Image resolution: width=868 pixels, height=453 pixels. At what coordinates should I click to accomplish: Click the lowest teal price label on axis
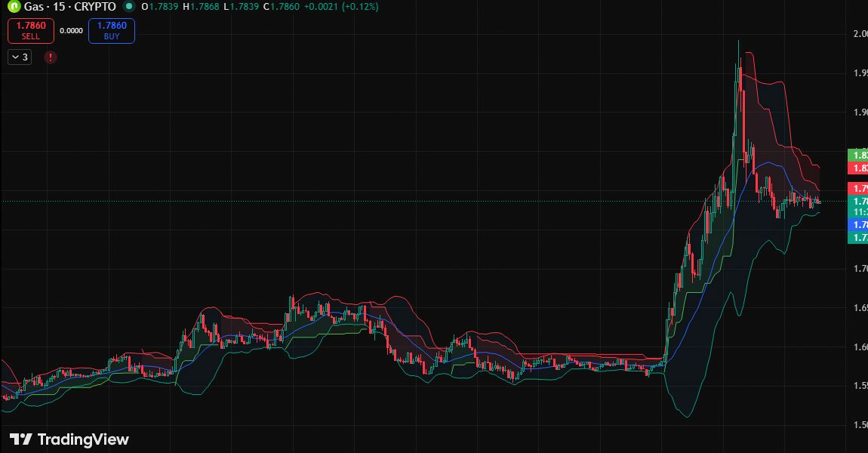(858, 238)
